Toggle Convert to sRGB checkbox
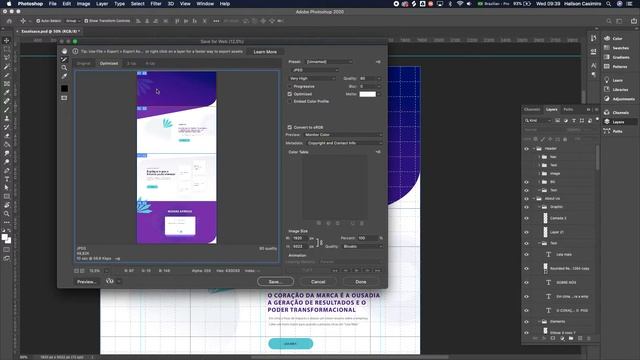This screenshot has width=640, height=360. click(x=290, y=127)
